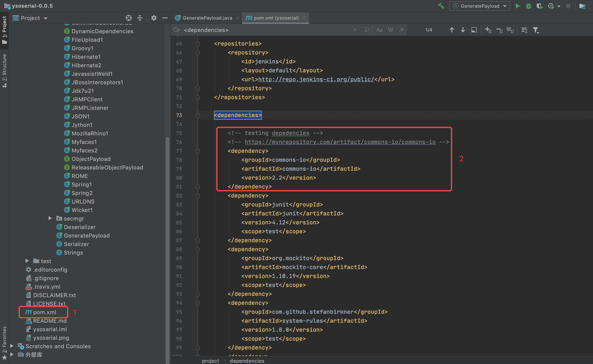Screen dimensions: 593x364
Task: Run GeneratePayload with the green play button
Action: pos(517,6)
